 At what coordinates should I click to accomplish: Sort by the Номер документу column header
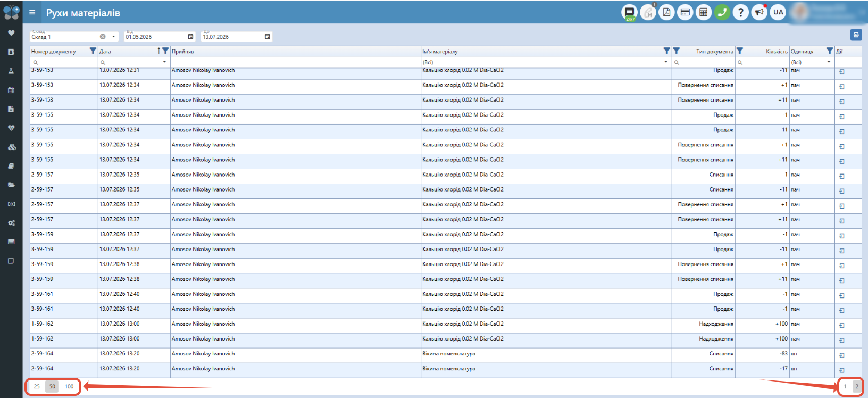(x=53, y=52)
